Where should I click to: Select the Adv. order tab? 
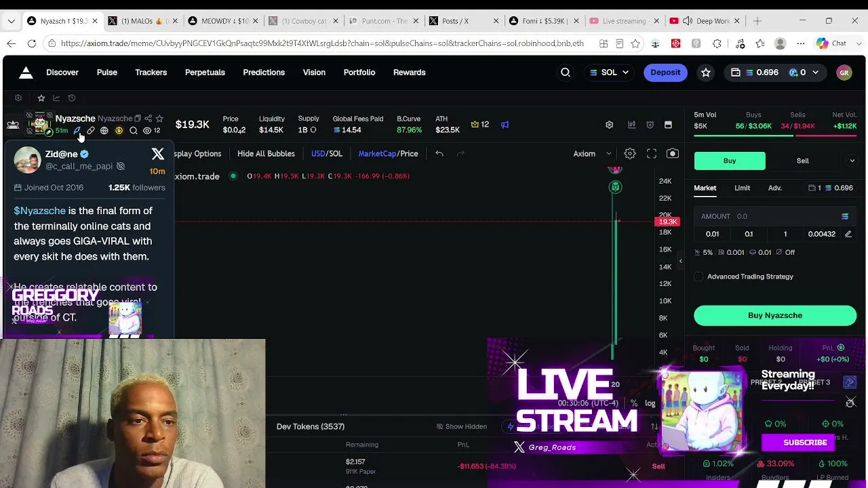[774, 188]
